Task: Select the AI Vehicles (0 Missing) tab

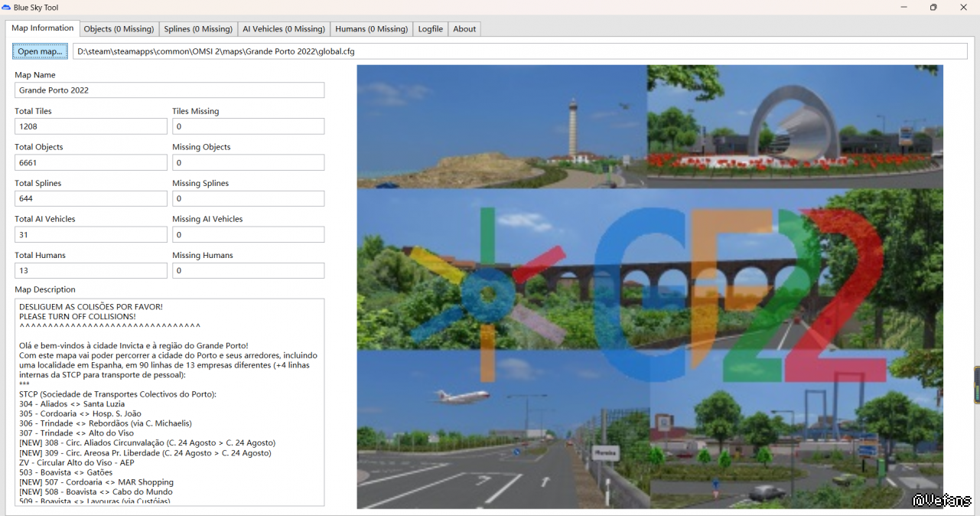Action: tap(283, 29)
